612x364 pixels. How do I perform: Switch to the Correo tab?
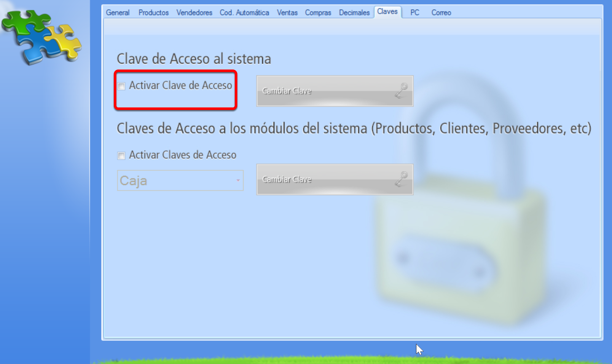tap(441, 12)
